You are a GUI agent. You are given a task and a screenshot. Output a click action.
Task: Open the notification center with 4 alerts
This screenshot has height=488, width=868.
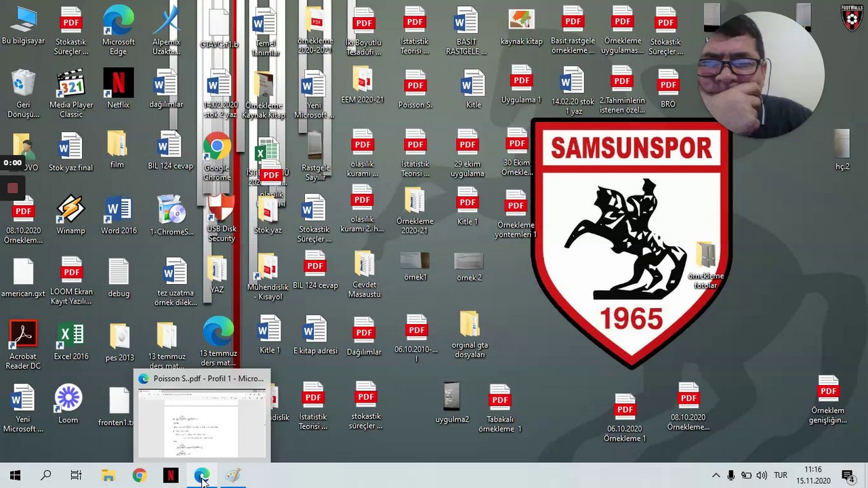point(848,476)
